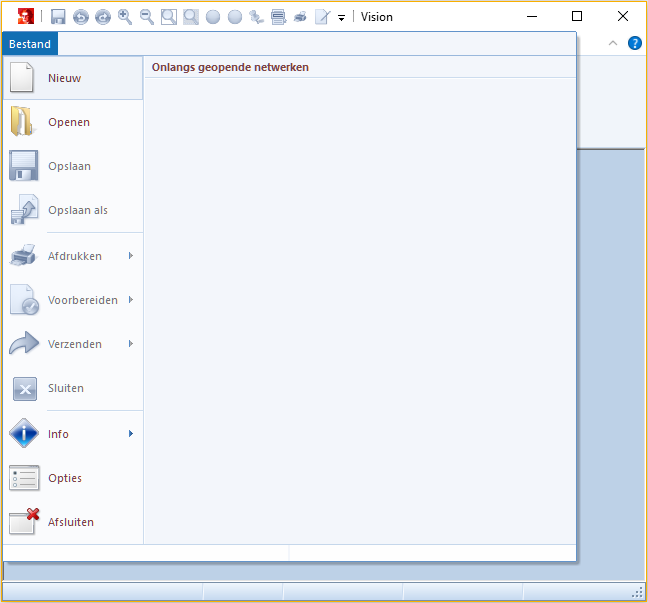Select the Bestand tab
Image resolution: width=648 pixels, height=603 pixels.
pos(30,44)
